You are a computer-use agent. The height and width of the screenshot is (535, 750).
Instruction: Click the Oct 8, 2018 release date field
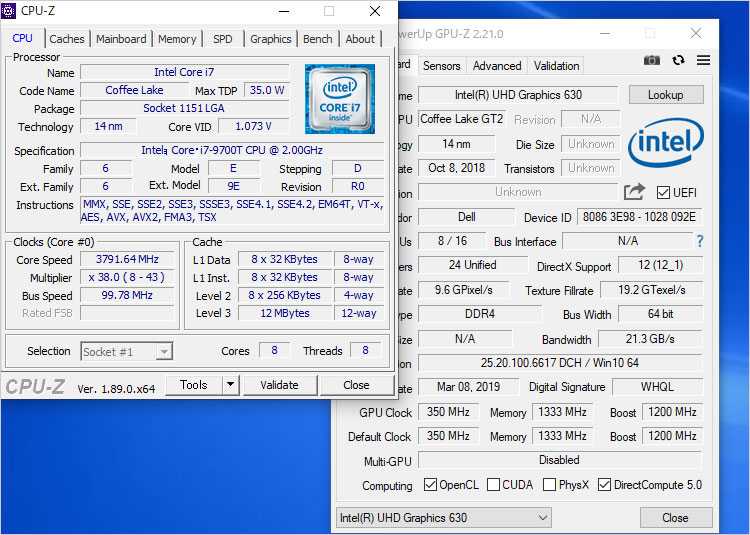pos(457,168)
